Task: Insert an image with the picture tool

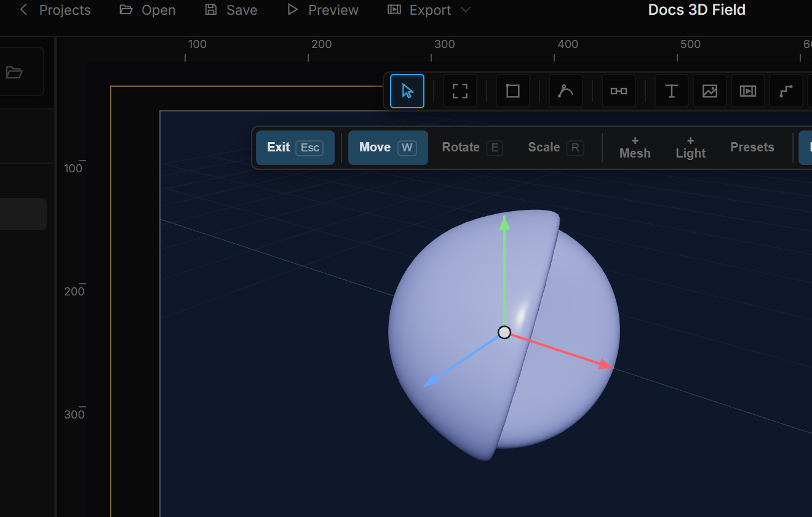Action: (x=710, y=91)
